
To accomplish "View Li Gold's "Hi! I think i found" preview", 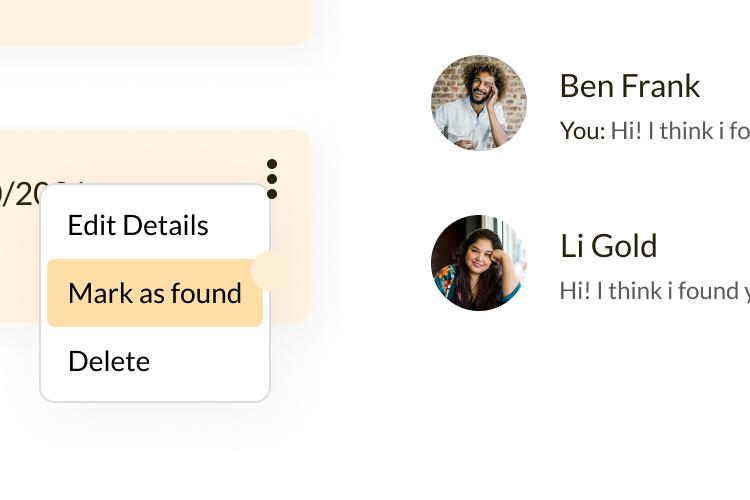I will 654,290.
